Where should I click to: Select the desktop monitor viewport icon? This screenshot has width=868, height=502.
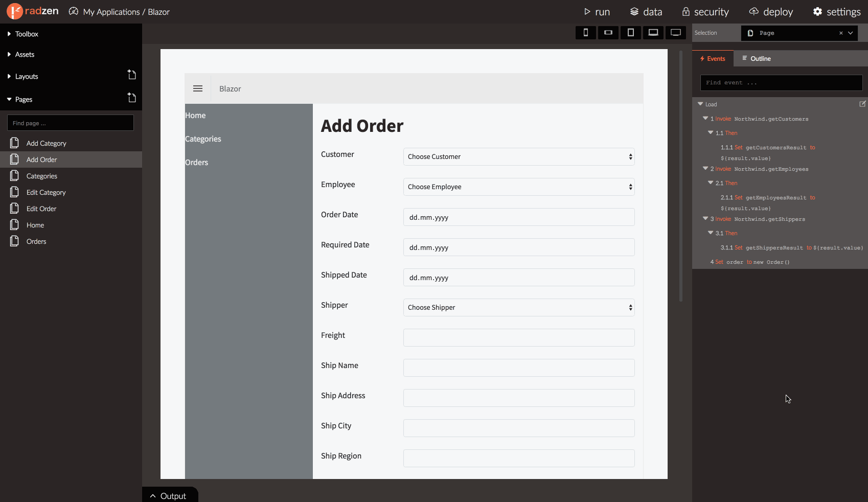pyautogui.click(x=676, y=33)
